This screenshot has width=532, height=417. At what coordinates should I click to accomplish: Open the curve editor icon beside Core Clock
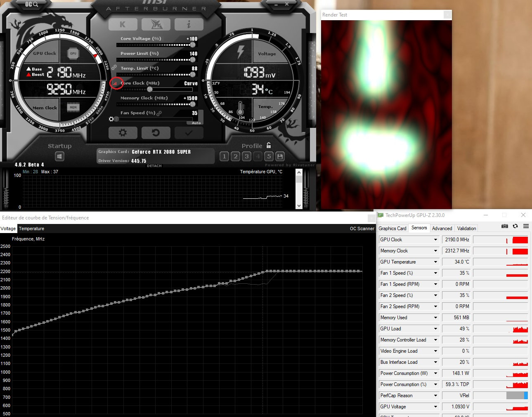point(115,83)
